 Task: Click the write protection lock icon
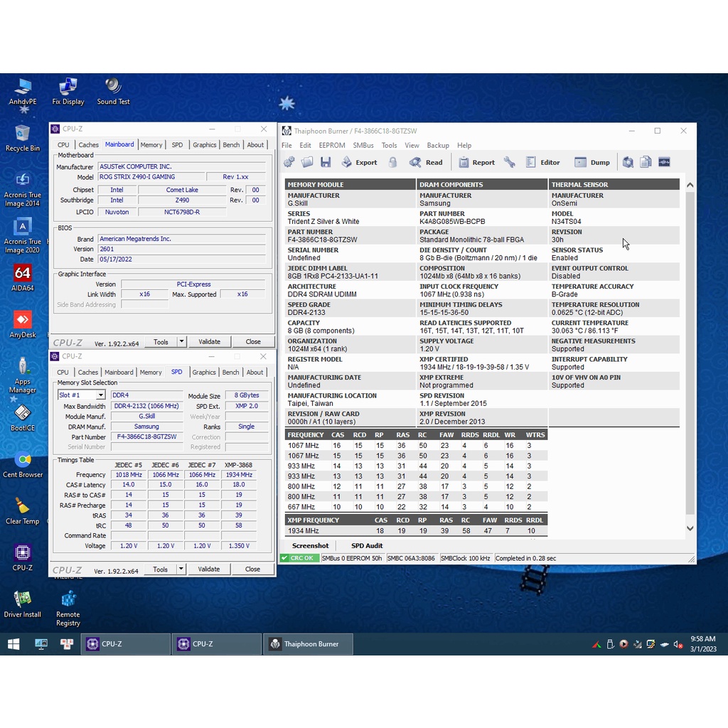[392, 162]
